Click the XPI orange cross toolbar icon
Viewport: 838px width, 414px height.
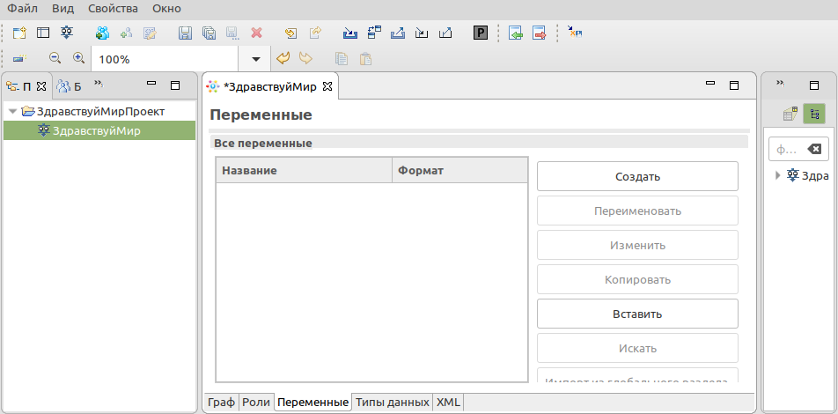(x=575, y=33)
